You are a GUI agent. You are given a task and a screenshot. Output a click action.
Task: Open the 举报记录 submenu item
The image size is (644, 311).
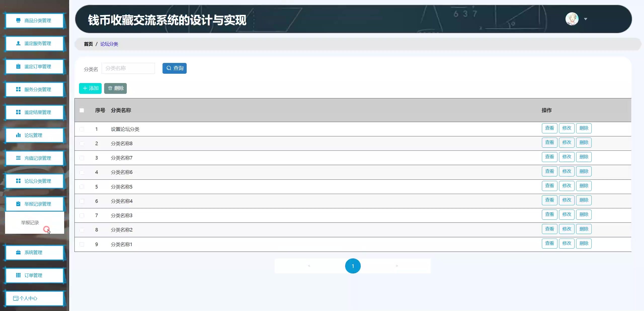click(30, 223)
